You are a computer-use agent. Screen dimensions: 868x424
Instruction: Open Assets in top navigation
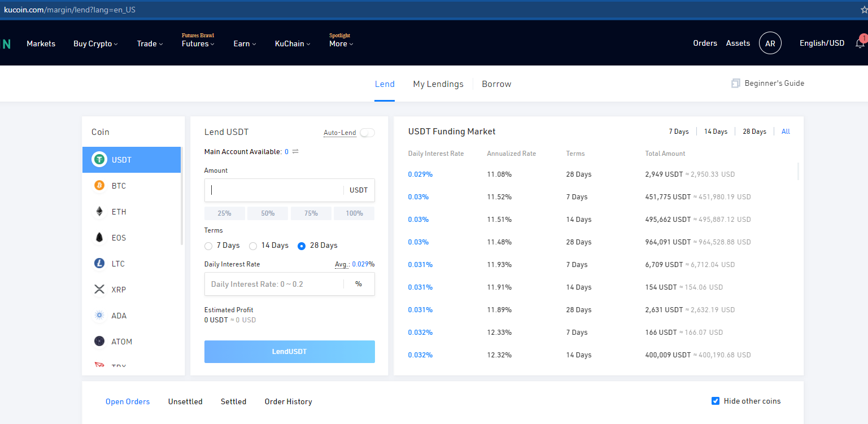pyautogui.click(x=738, y=43)
